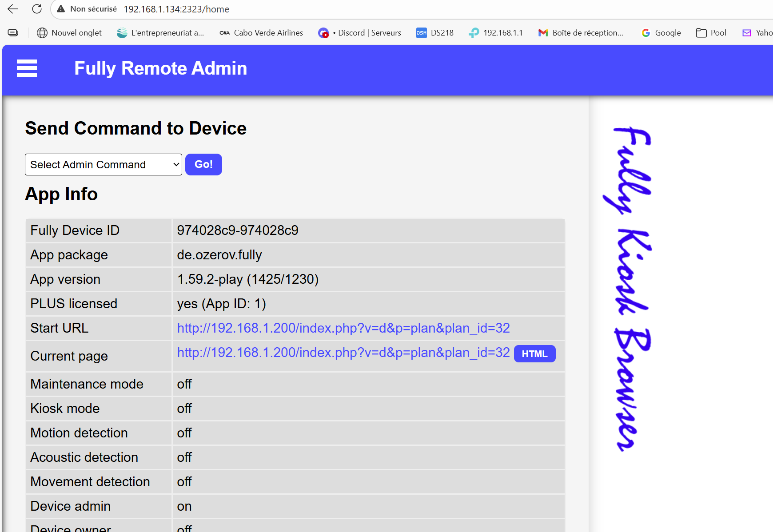Image resolution: width=773 pixels, height=532 pixels.
Task: Click the Kiosk mode label
Action: (65, 409)
